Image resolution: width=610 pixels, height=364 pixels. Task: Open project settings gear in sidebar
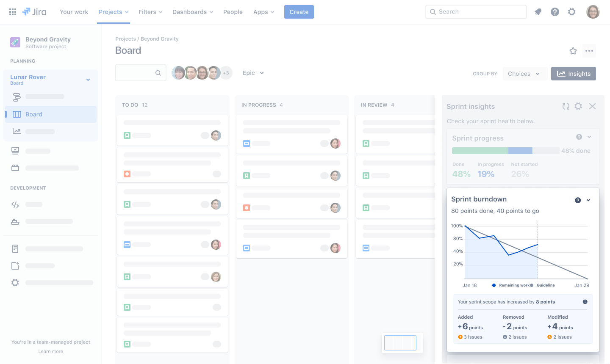[x=15, y=283]
